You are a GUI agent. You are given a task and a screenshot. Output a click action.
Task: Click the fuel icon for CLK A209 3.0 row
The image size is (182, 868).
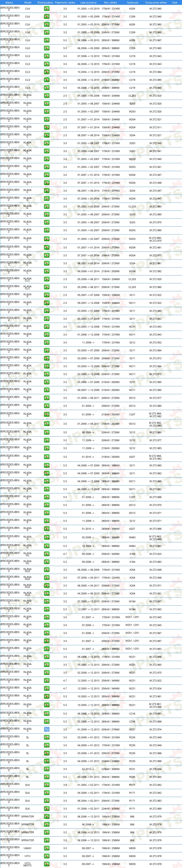[47, 9]
